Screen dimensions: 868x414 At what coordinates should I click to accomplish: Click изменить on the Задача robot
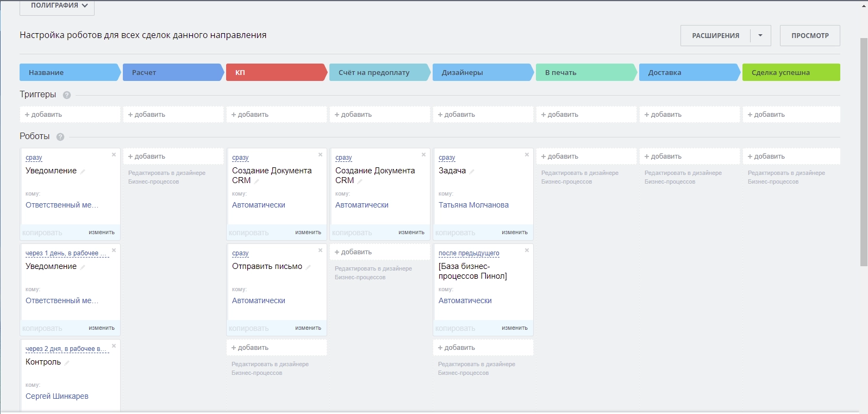514,233
